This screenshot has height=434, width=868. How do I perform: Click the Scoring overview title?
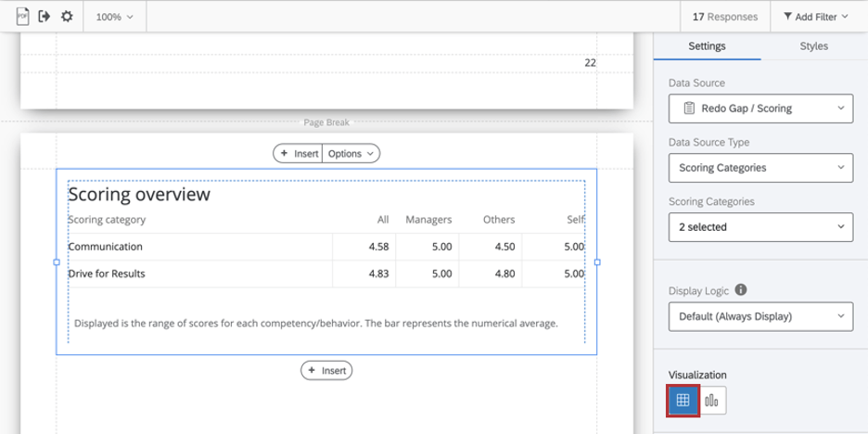pos(139,195)
